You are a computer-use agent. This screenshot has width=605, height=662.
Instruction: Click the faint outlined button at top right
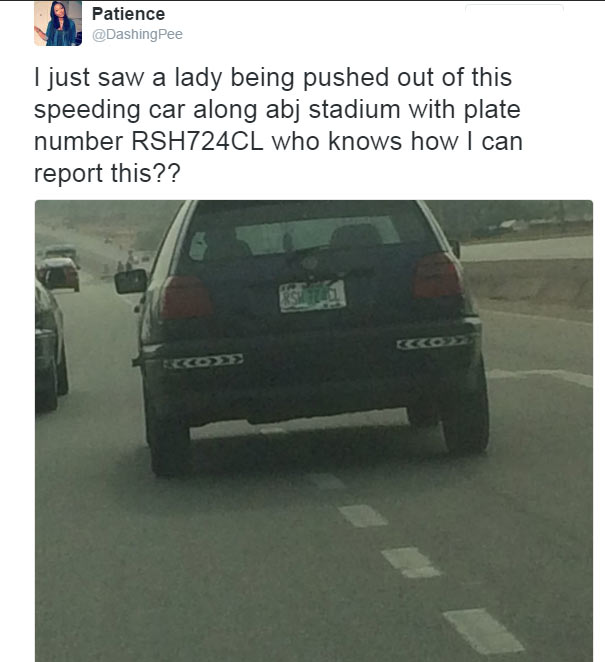pos(514,8)
